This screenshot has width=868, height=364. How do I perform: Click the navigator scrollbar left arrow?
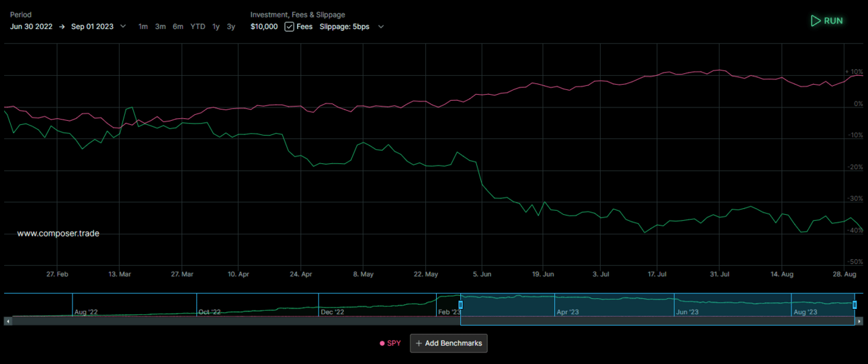(8, 322)
